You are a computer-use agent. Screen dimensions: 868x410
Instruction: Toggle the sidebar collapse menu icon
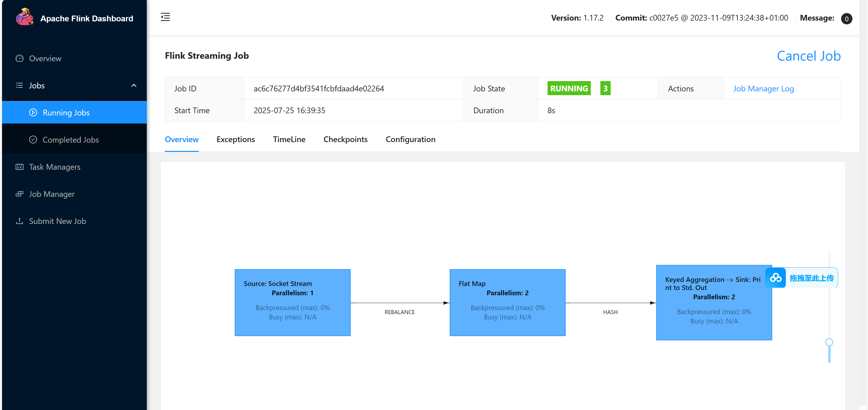click(x=165, y=17)
